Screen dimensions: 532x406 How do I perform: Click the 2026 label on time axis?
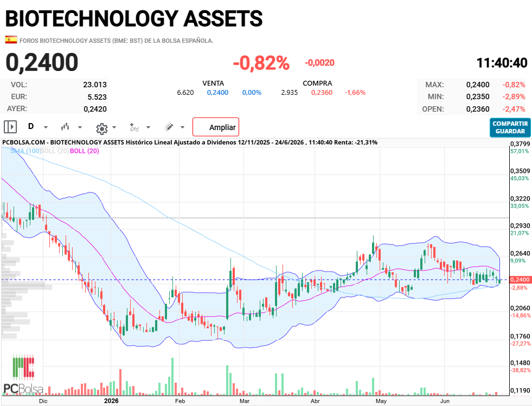pos(111,401)
